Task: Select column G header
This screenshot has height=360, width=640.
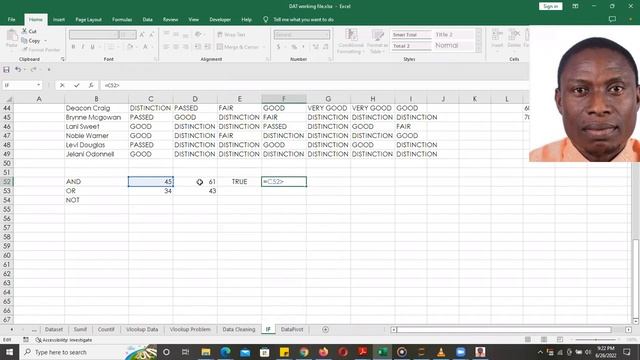Action: coord(328,99)
